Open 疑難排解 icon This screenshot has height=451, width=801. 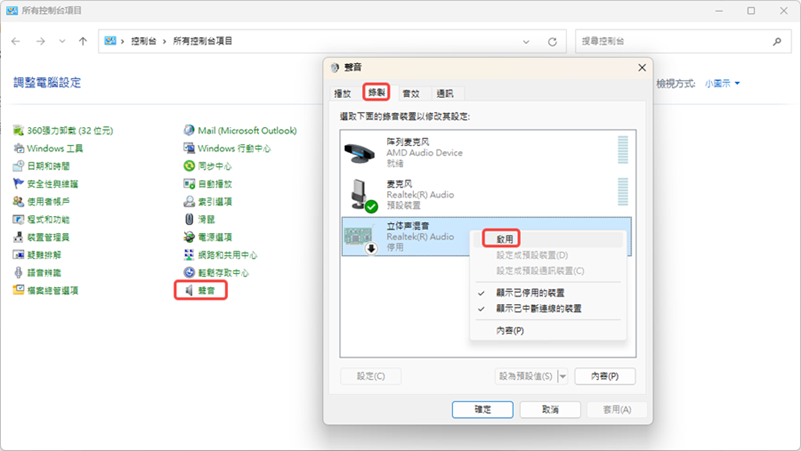[18, 255]
